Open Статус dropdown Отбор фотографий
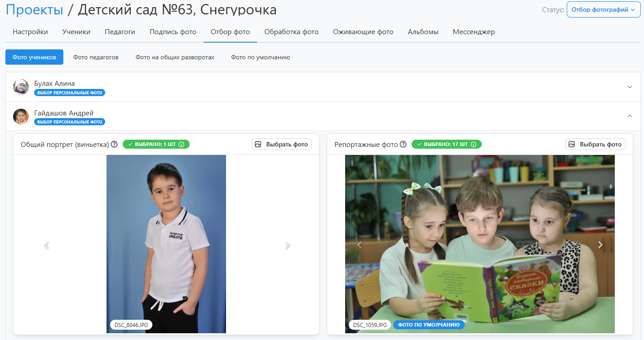 tap(603, 9)
